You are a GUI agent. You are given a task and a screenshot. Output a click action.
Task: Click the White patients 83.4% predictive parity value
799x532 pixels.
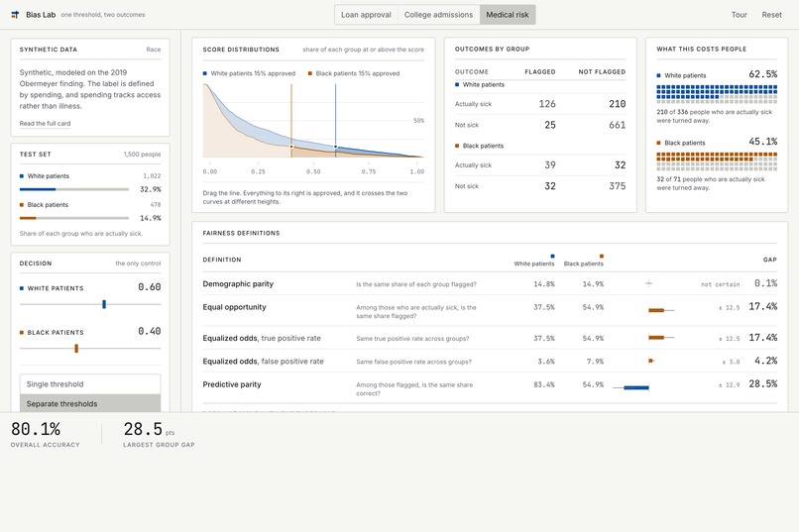pyautogui.click(x=543, y=384)
